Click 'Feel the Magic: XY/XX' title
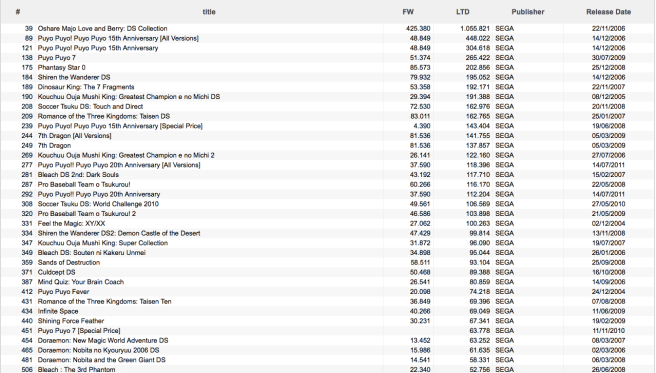 click(71, 224)
